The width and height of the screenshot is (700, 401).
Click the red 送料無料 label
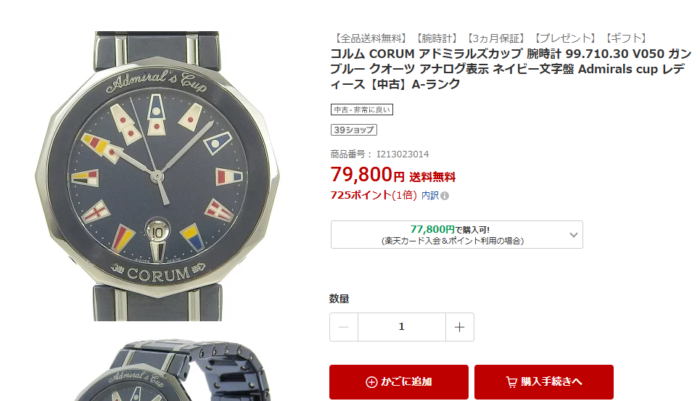coord(432,177)
